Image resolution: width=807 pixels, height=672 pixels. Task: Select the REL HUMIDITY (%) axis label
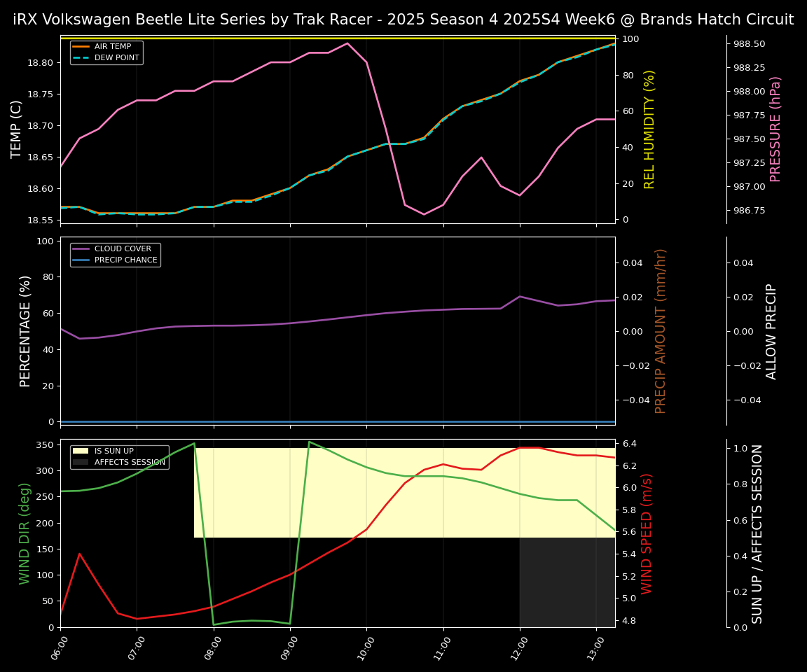coord(649,129)
